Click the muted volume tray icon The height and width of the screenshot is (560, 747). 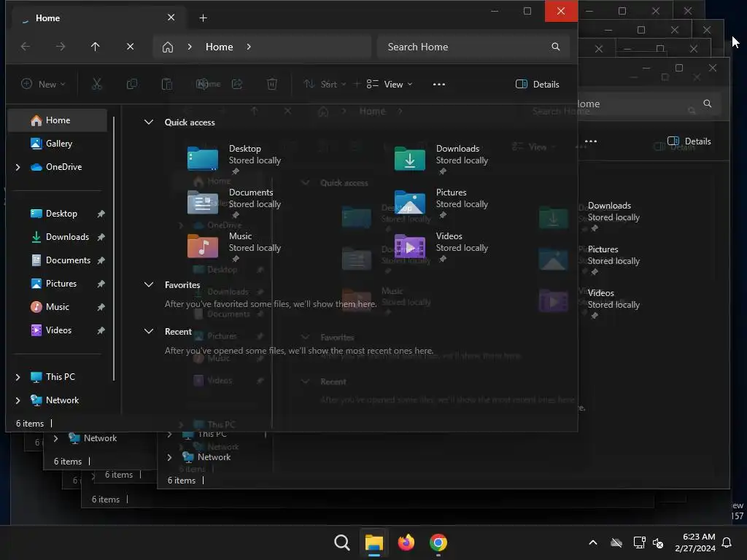[x=659, y=542]
